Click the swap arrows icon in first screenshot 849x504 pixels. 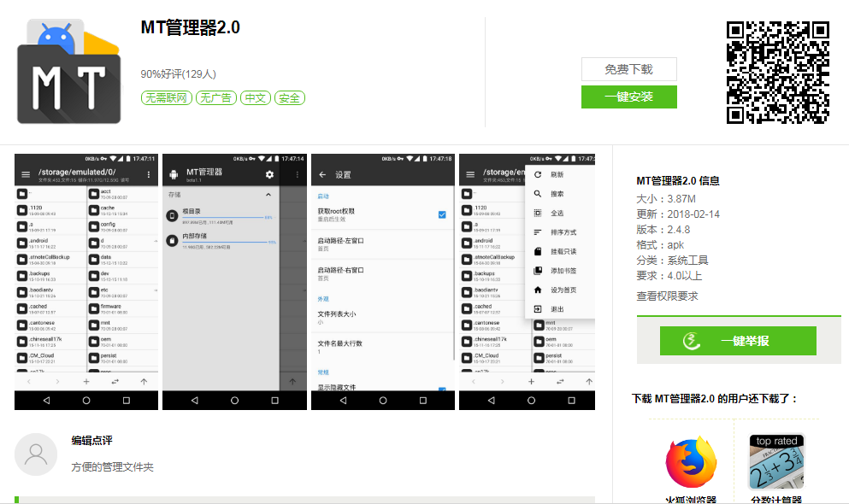115,382
